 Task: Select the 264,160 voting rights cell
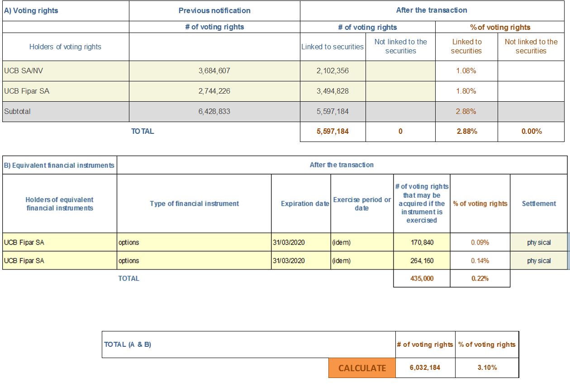(x=422, y=261)
